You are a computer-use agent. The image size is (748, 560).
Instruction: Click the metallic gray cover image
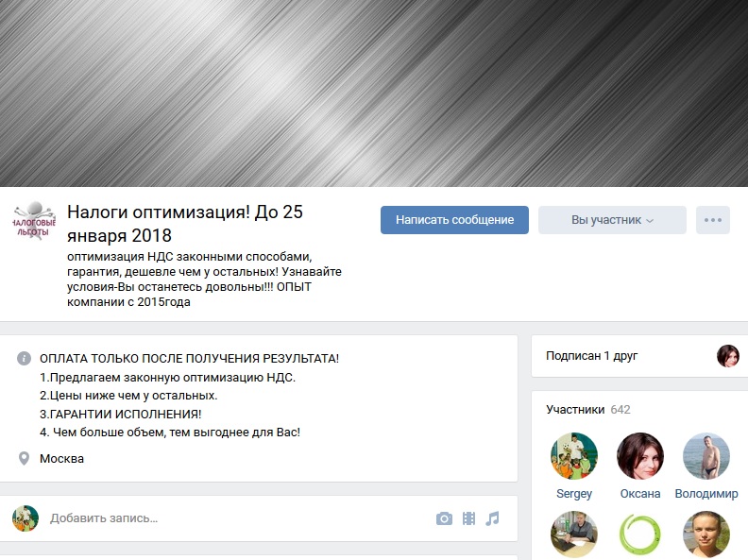point(374,93)
